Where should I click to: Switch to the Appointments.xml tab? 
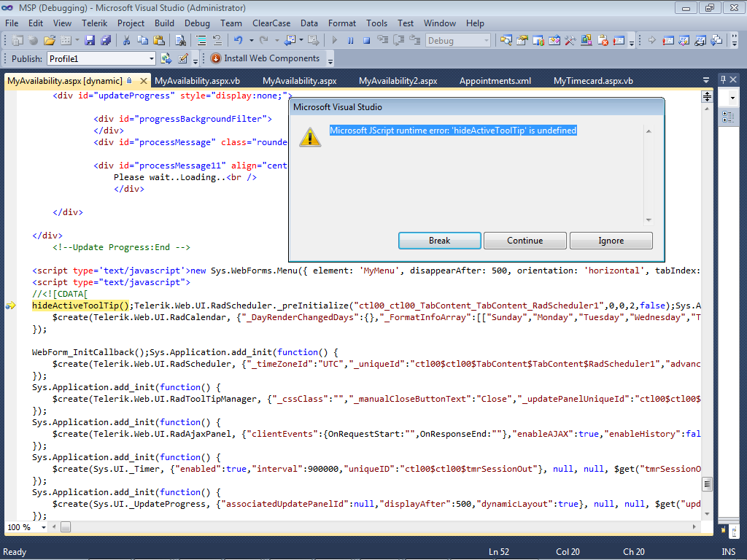coord(495,81)
